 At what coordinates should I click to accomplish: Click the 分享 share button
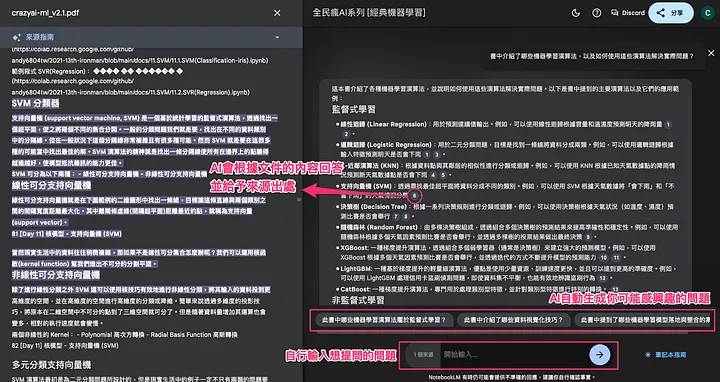point(671,13)
